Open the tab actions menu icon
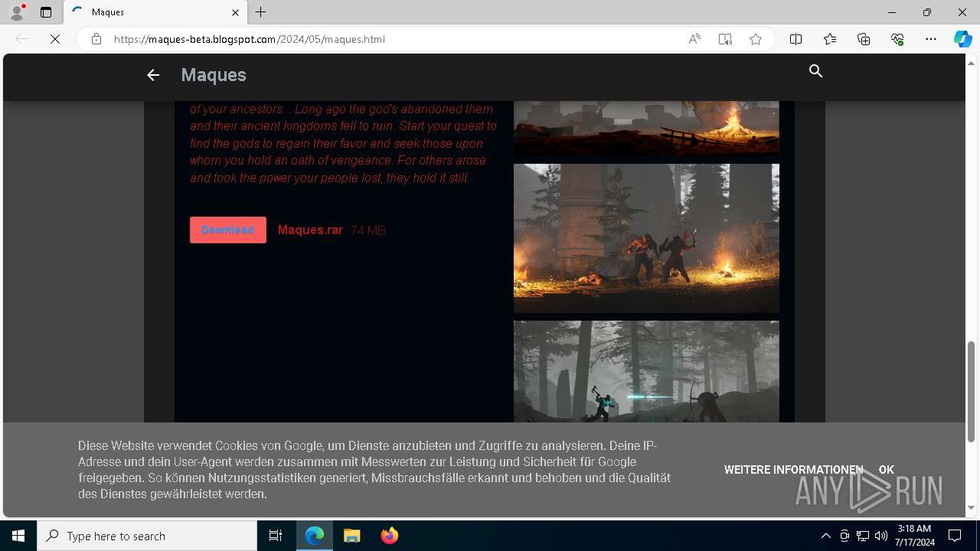This screenshot has height=551, width=980. [46, 12]
